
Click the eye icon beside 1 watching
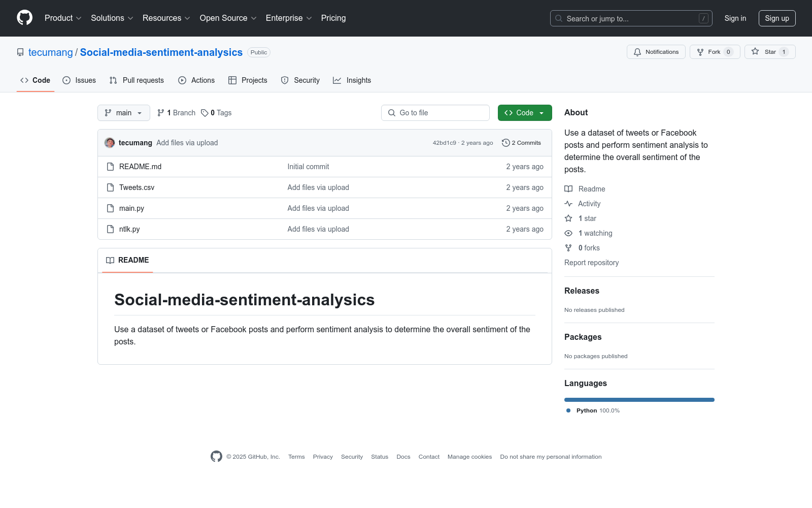pos(568,233)
